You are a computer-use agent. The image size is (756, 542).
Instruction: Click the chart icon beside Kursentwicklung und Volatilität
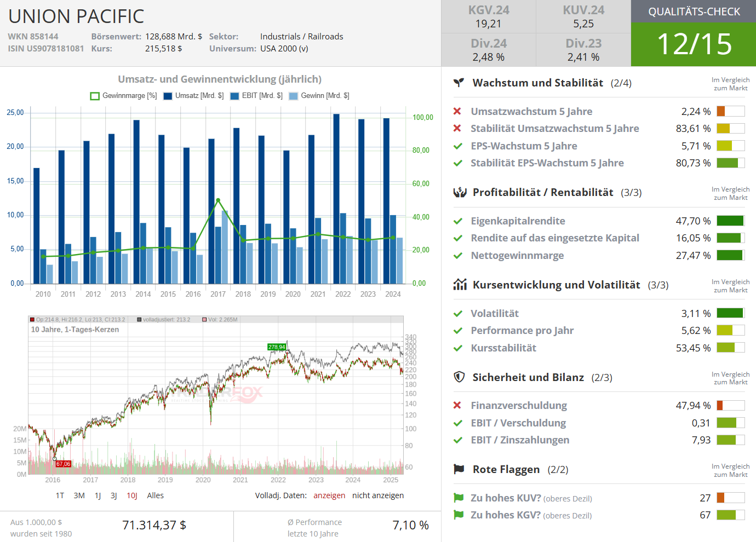[460, 285]
